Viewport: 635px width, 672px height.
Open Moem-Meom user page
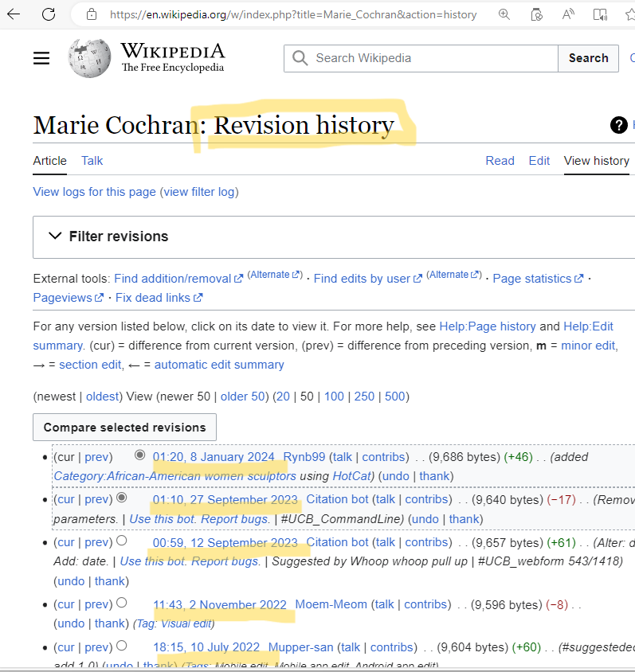click(331, 604)
